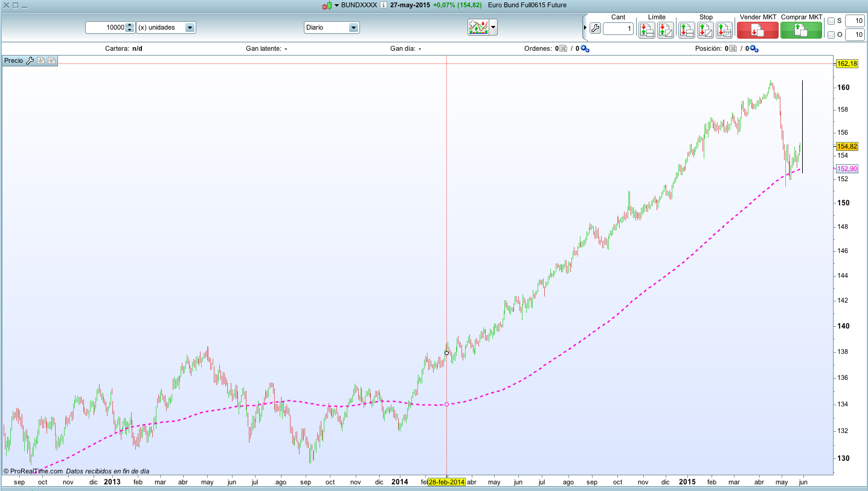
Task: Click the first Límite order icon
Action: (647, 30)
